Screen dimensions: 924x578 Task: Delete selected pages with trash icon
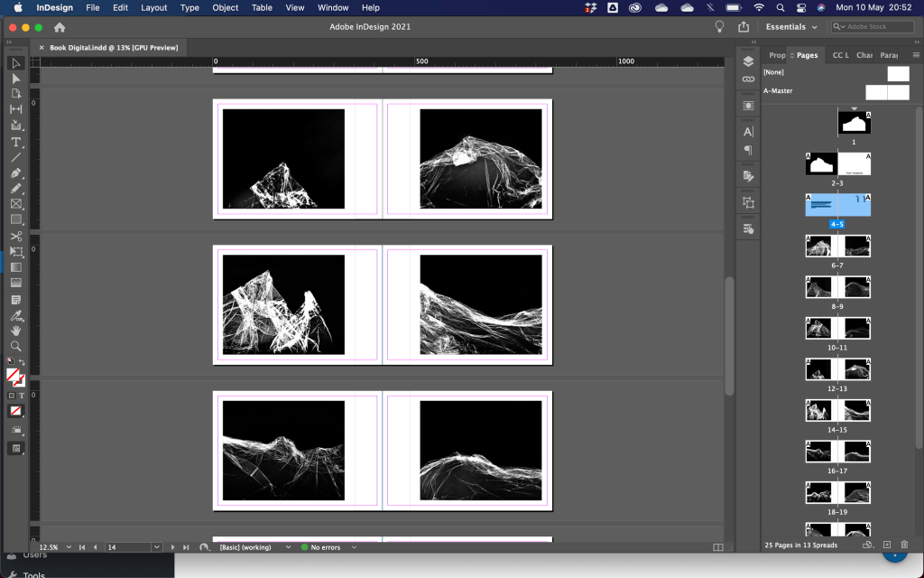(x=904, y=545)
